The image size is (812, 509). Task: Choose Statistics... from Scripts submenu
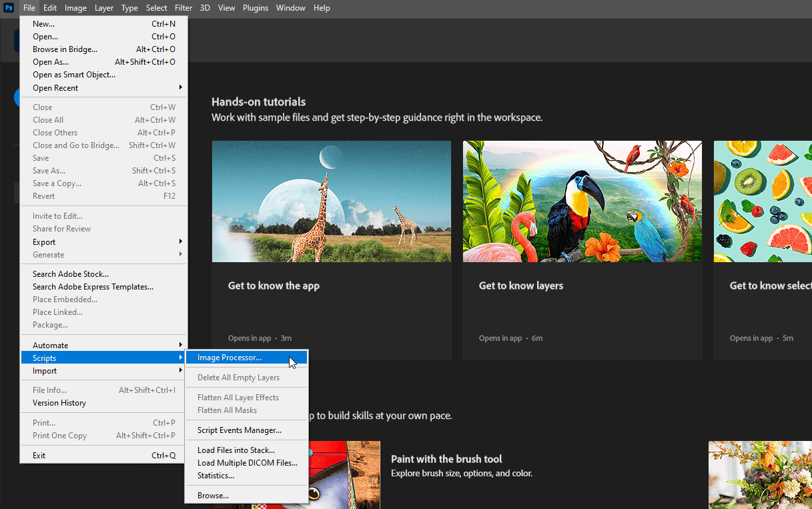pos(246,476)
